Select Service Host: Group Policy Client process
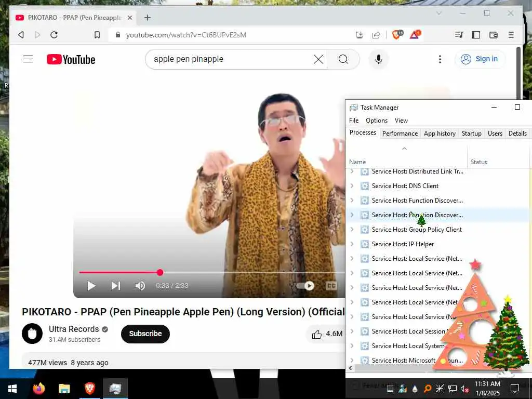Screen dimensions: 532x399 tap(437, 229)
